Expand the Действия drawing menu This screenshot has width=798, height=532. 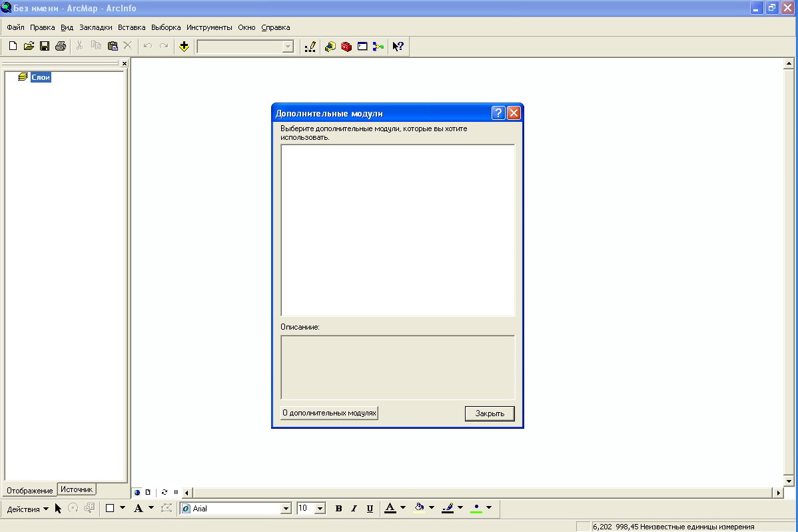click(27, 509)
